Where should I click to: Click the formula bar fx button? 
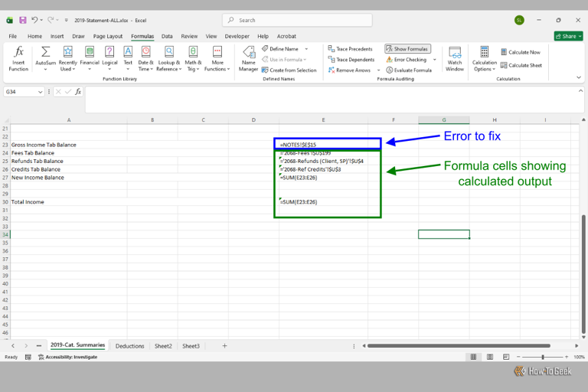78,92
